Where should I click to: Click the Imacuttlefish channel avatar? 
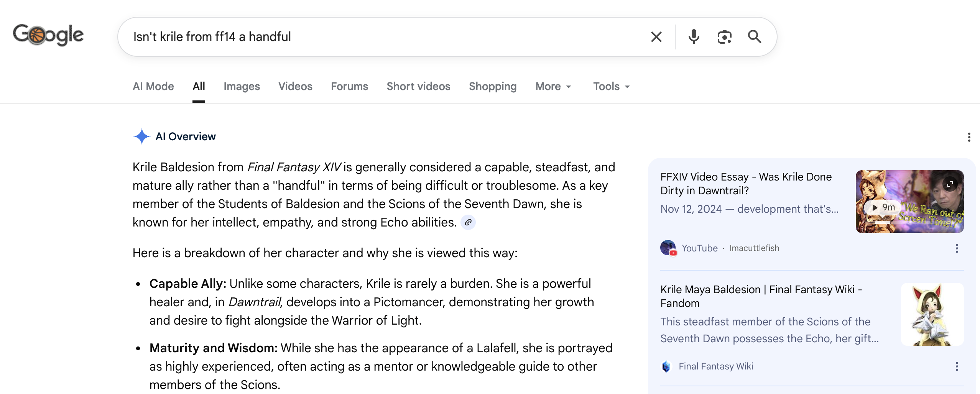(x=668, y=248)
